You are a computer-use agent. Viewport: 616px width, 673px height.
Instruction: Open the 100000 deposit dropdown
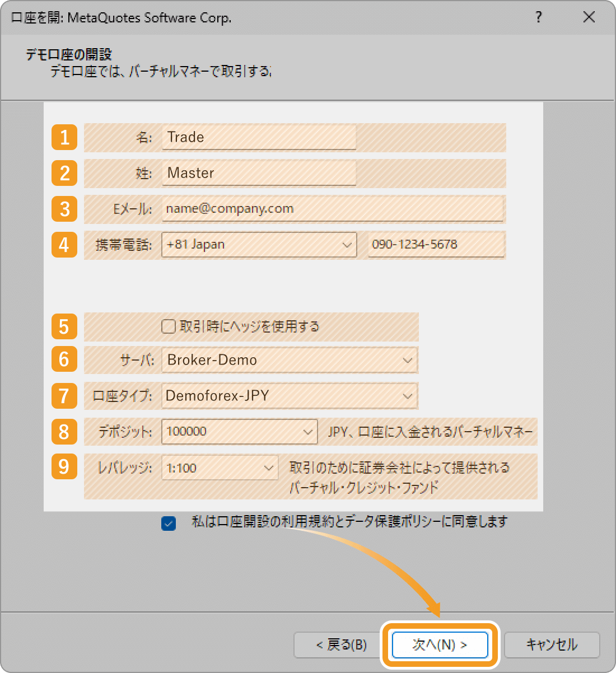pyautogui.click(x=239, y=432)
